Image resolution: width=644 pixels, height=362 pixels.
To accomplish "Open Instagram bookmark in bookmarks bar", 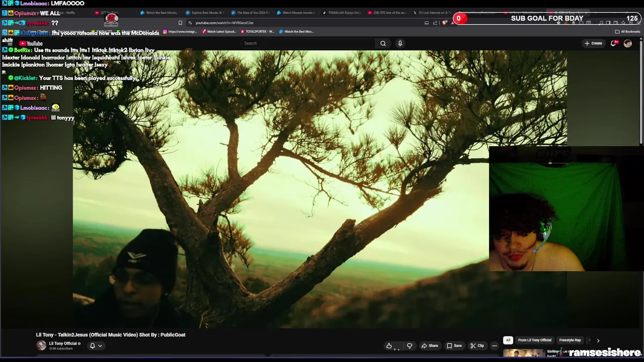I will [180, 32].
